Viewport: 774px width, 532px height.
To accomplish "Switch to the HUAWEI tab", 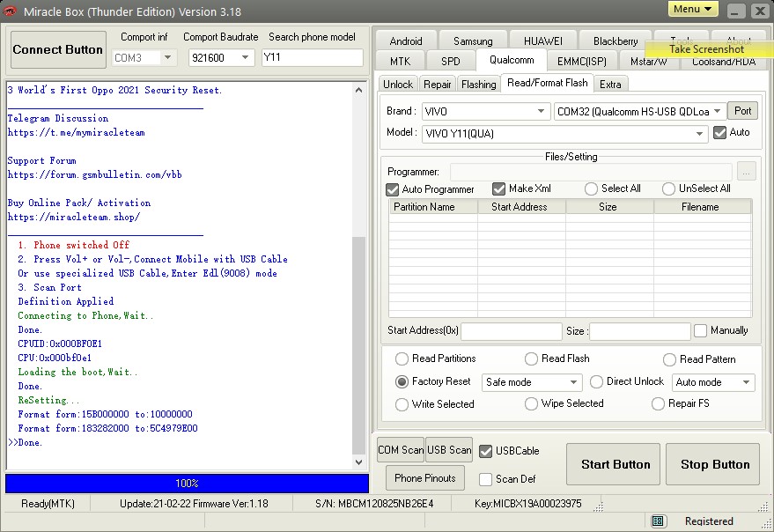I will pyautogui.click(x=543, y=41).
